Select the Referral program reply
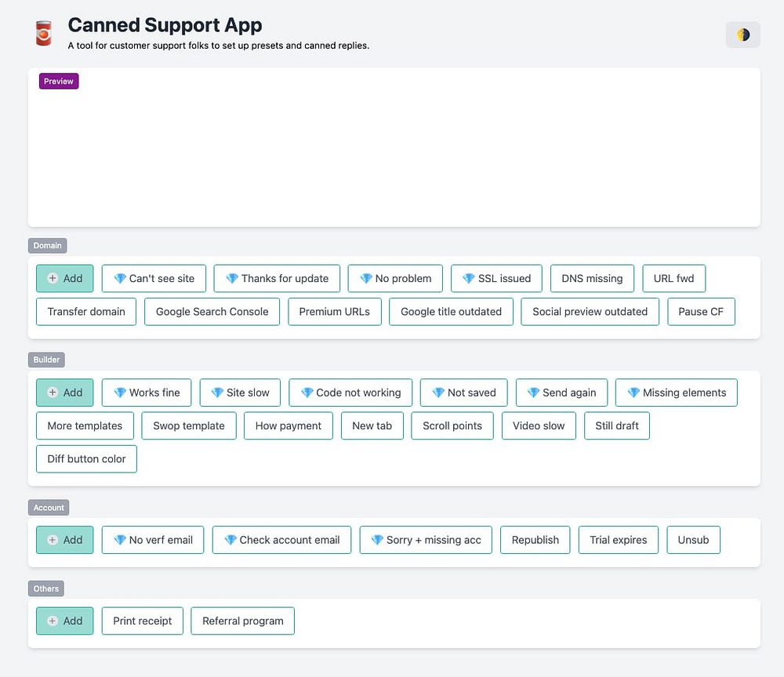Viewport: 784px width, 677px height. pyautogui.click(x=243, y=621)
